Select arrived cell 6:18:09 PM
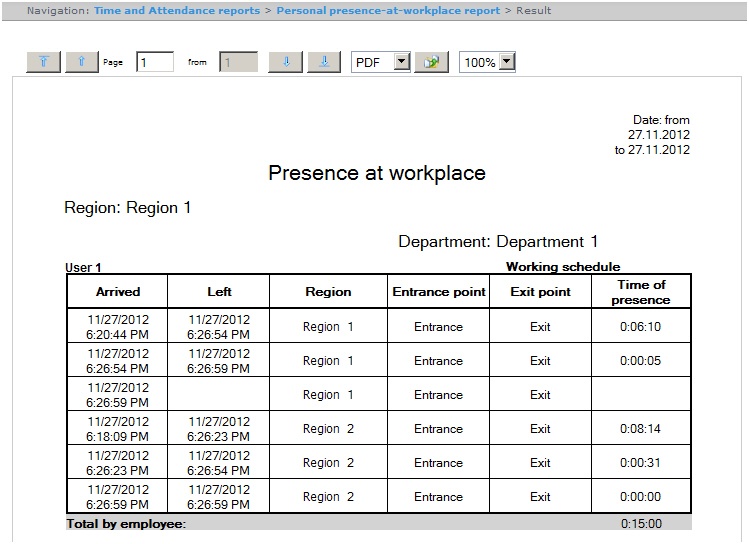749x544 pixels. 118,429
